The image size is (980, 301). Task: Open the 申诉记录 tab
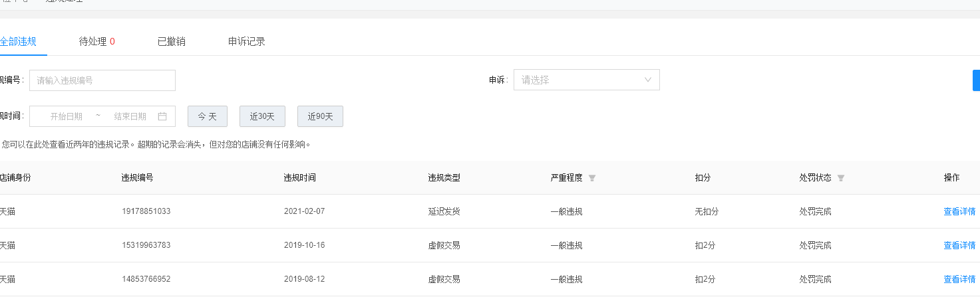247,41
